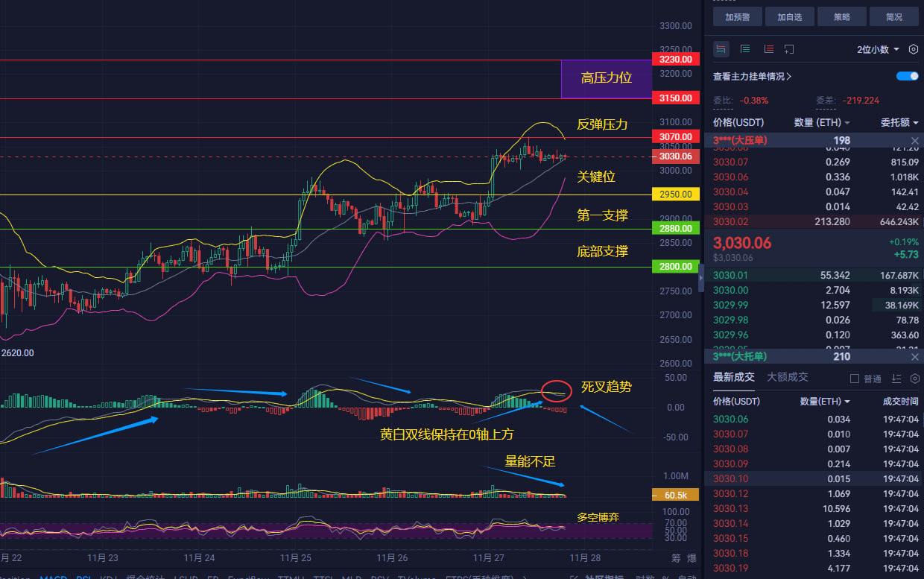The height and width of the screenshot is (579, 924).
Task: Toggle off the 主力挂单 display switch
Action: pos(908,76)
